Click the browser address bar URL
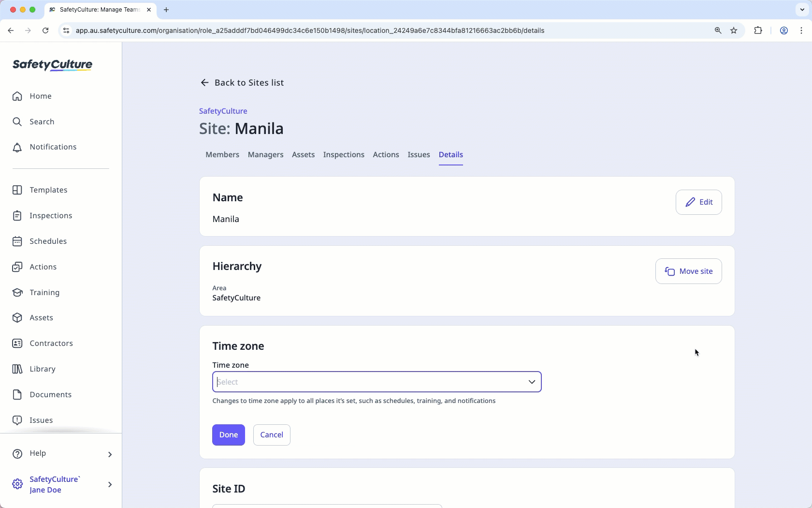The height and width of the screenshot is (508, 812). pyautogui.click(x=310, y=30)
